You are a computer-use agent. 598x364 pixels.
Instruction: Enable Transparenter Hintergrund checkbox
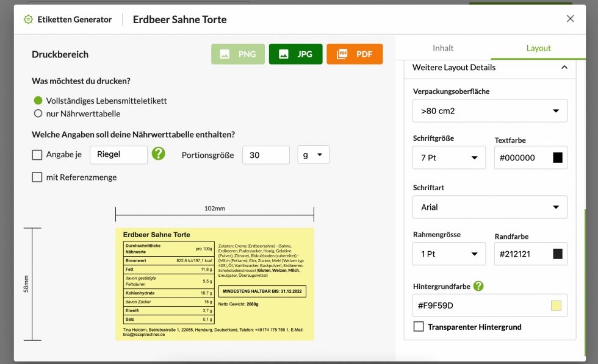point(419,327)
